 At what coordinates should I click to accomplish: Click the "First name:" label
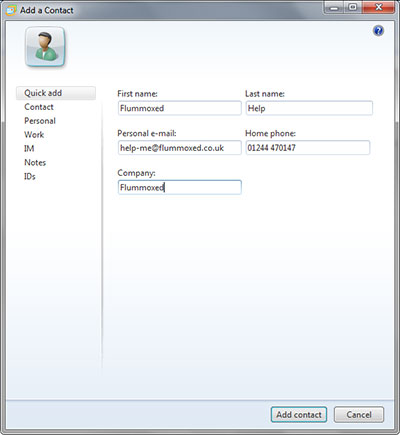(137, 94)
